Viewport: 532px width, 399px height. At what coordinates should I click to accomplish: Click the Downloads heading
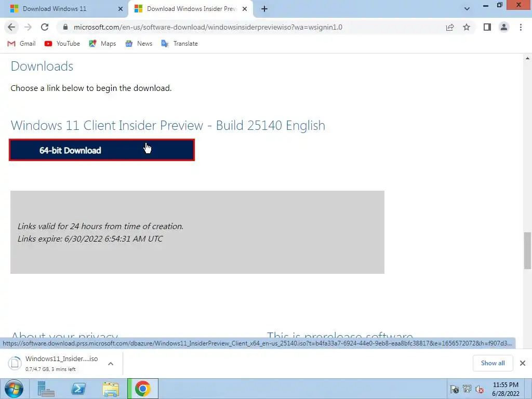42,66
